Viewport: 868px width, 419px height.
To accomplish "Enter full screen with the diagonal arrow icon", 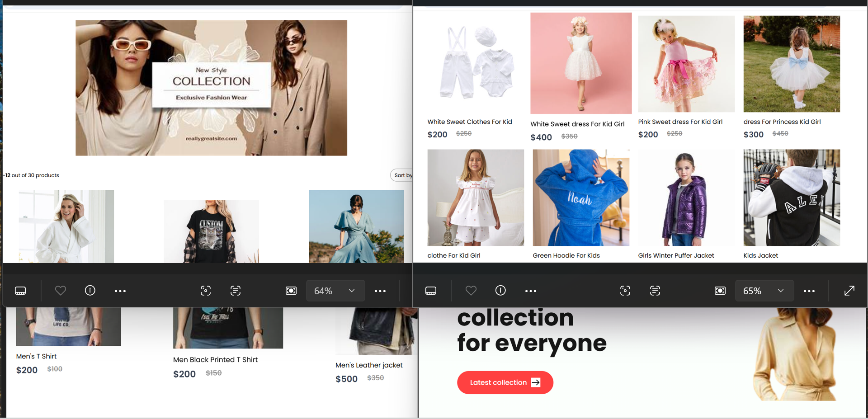I will tap(849, 291).
